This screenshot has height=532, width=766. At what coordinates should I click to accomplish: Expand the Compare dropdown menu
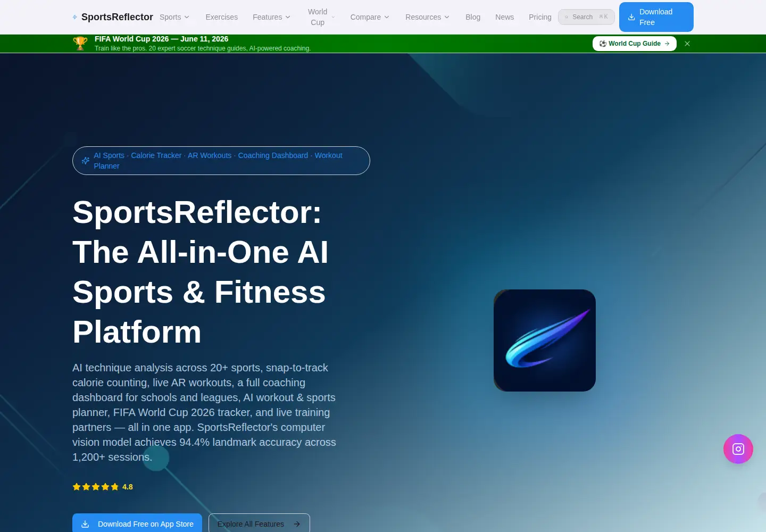click(370, 17)
